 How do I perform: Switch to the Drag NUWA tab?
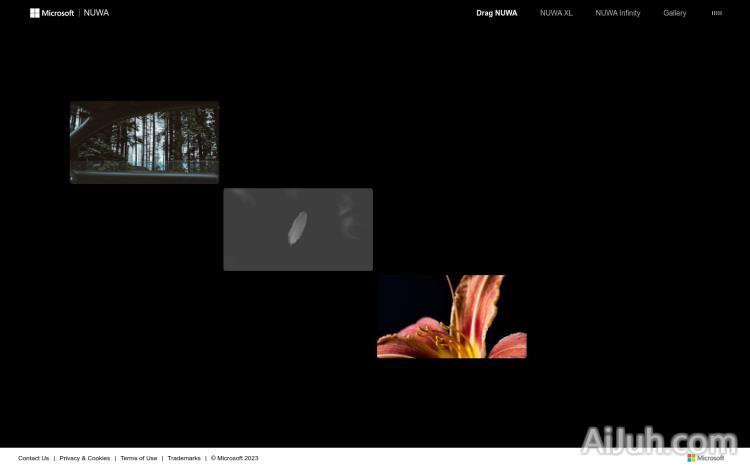tap(496, 13)
